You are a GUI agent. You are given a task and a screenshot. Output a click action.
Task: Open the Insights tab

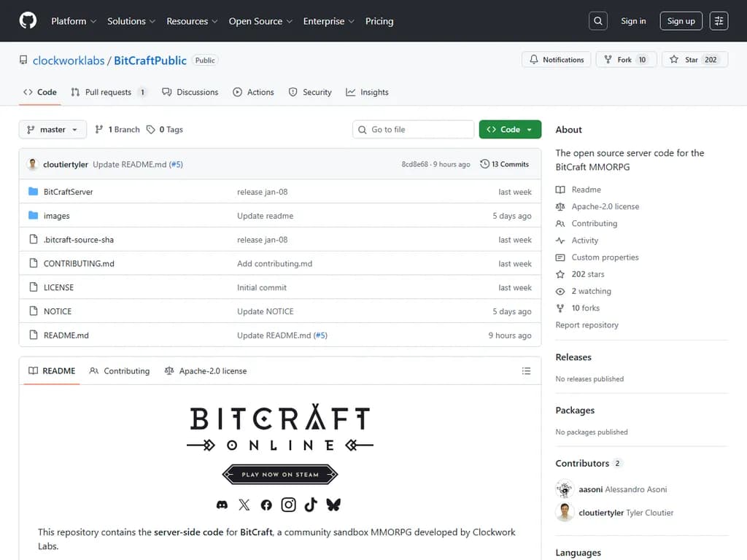[x=367, y=92]
